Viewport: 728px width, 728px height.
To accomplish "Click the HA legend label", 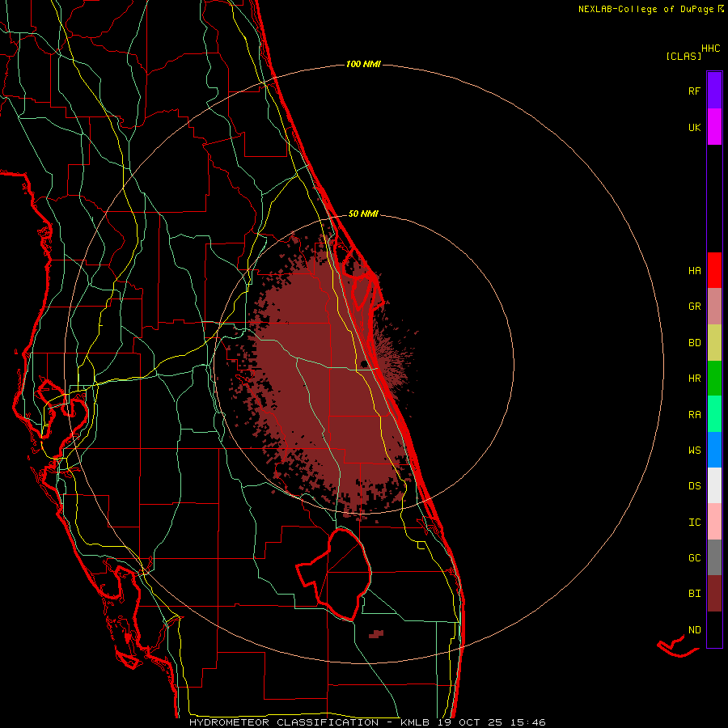I will point(694,270).
